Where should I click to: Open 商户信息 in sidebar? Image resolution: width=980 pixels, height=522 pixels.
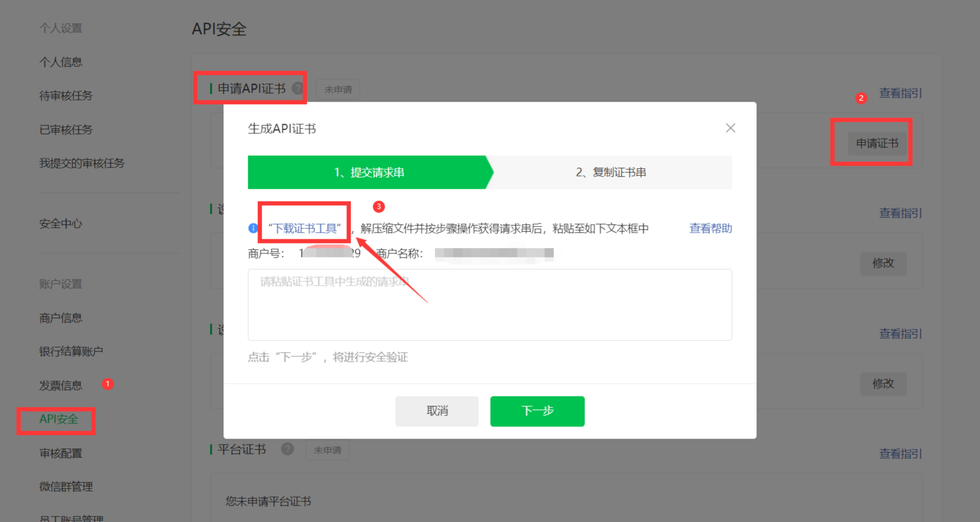61,318
